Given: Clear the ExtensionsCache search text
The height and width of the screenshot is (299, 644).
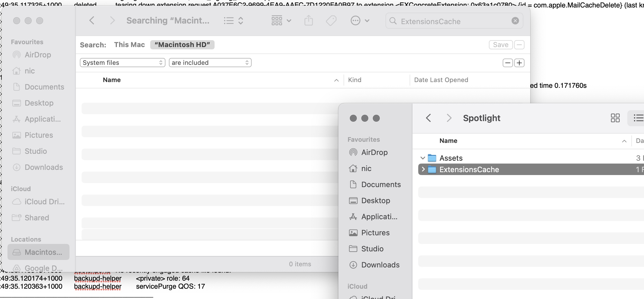Looking at the screenshot, I should coord(515,21).
